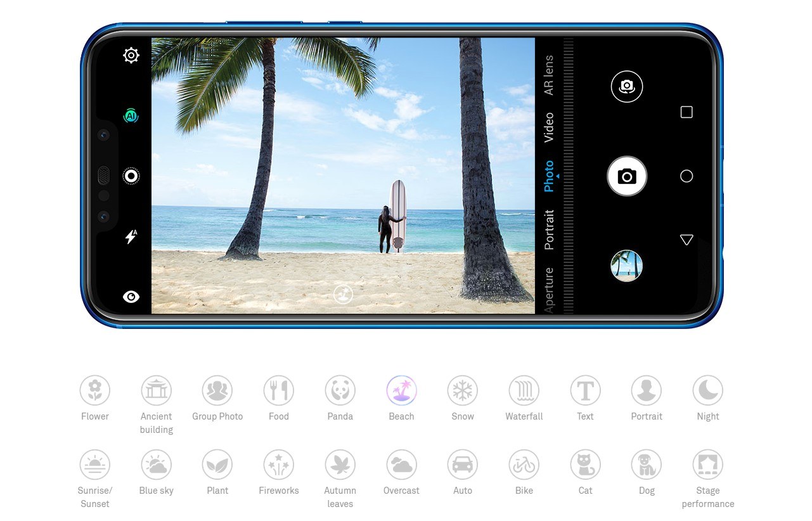The height and width of the screenshot is (521, 812).
Task: Click the 'Waterfall' label text
Action: pyautogui.click(x=524, y=416)
